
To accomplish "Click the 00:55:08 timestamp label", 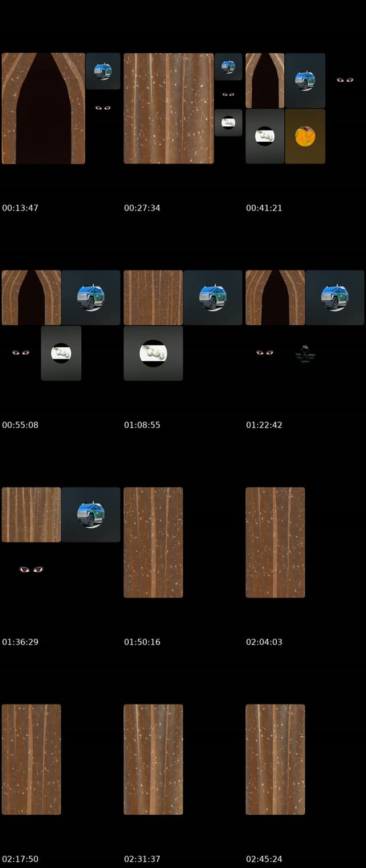I will point(20,425).
